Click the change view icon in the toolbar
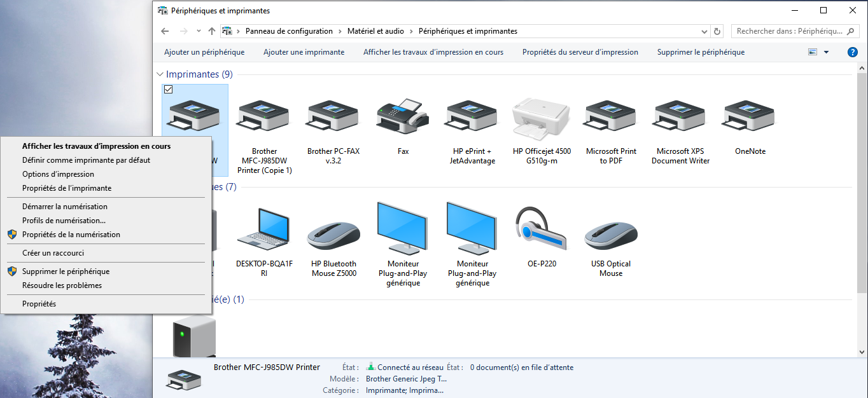Image resolution: width=868 pixels, height=398 pixels. (x=813, y=52)
